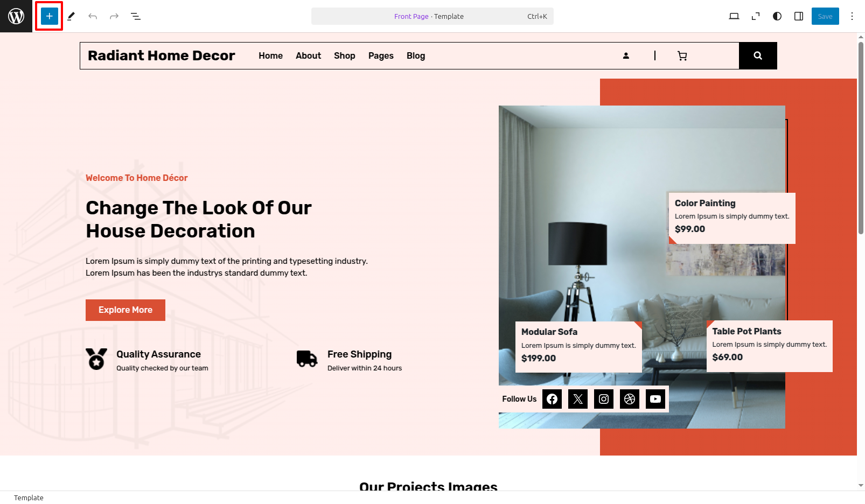Open the Document Overview list view

tap(136, 16)
